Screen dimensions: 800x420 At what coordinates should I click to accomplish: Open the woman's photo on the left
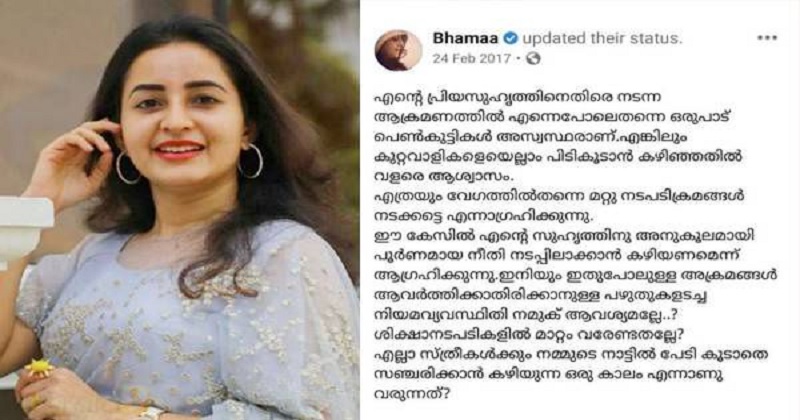[180, 210]
